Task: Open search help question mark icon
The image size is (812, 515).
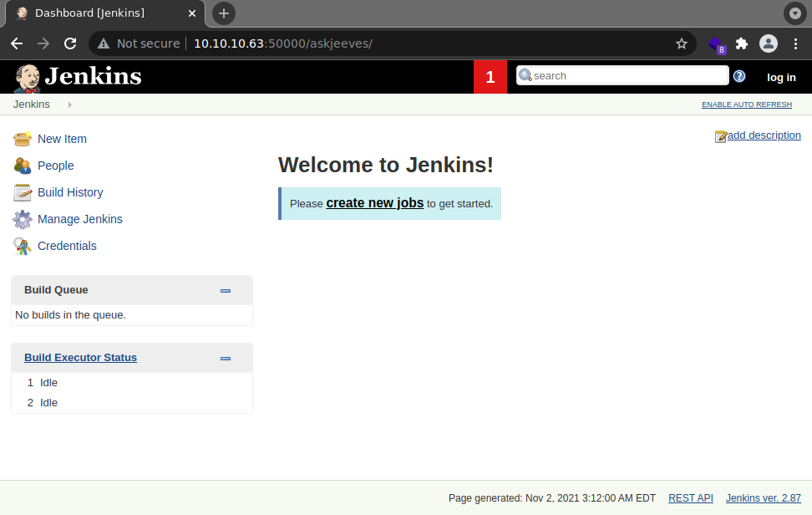Action: pos(739,76)
